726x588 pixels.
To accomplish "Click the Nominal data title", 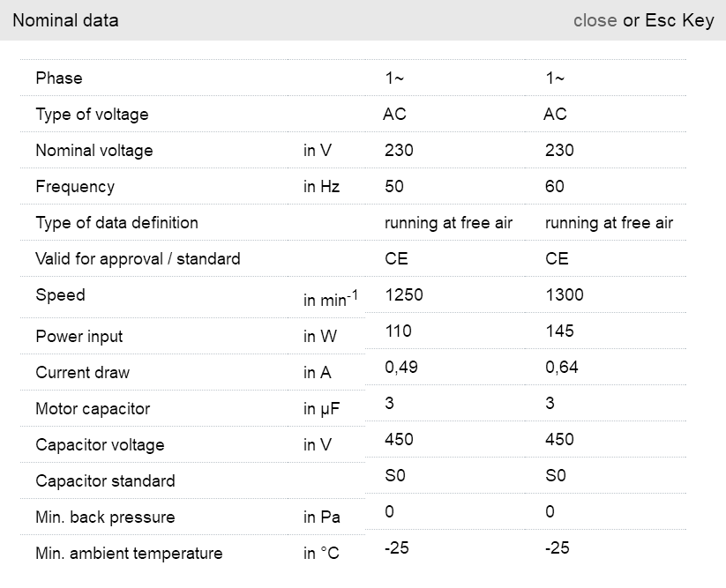I will [65, 20].
